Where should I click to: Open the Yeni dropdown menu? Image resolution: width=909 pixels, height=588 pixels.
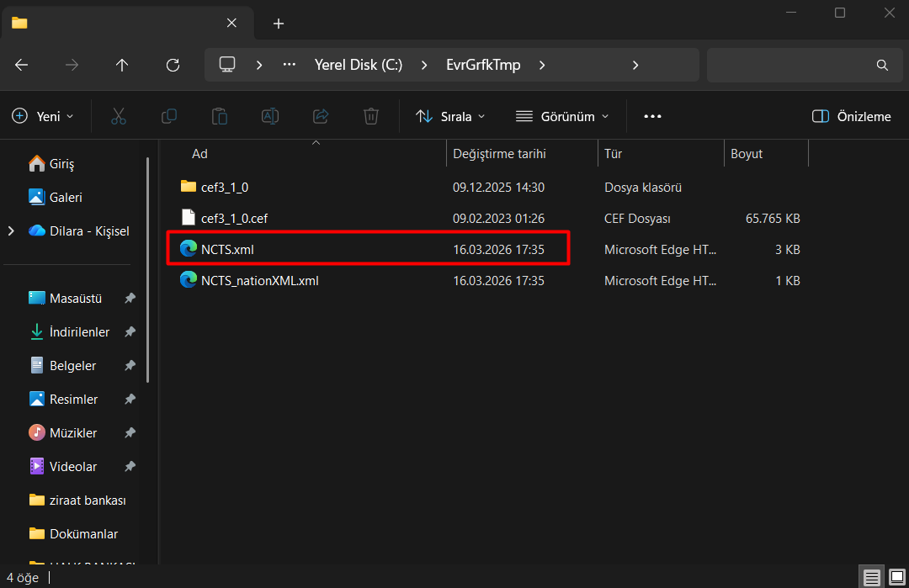click(43, 116)
